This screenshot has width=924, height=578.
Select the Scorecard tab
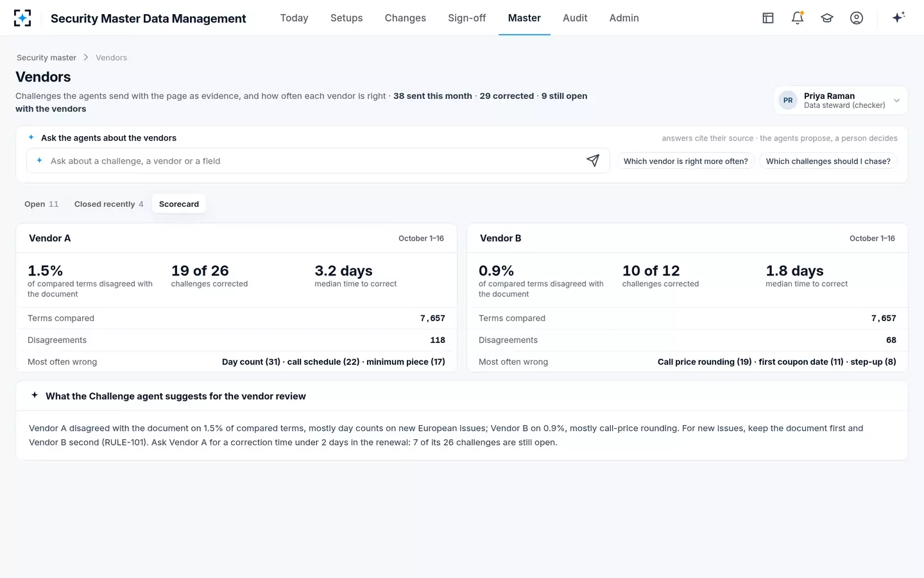point(179,204)
